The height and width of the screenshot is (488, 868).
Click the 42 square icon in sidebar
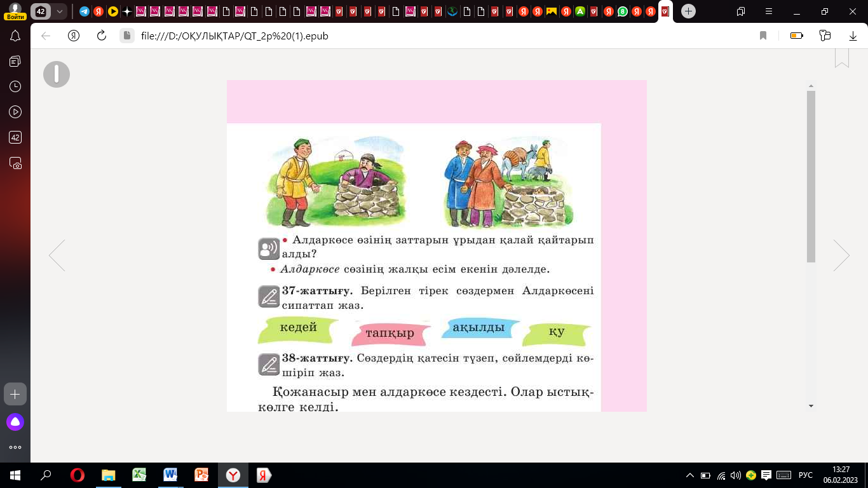(x=15, y=137)
